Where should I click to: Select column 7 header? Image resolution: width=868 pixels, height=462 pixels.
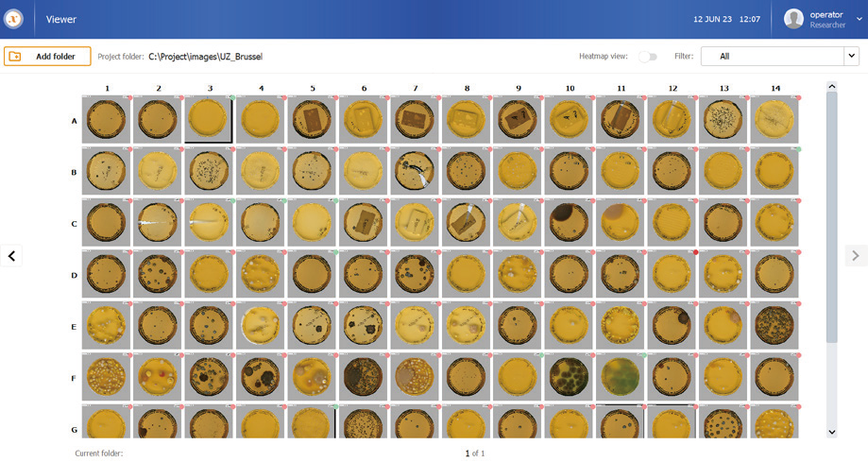tap(416, 88)
